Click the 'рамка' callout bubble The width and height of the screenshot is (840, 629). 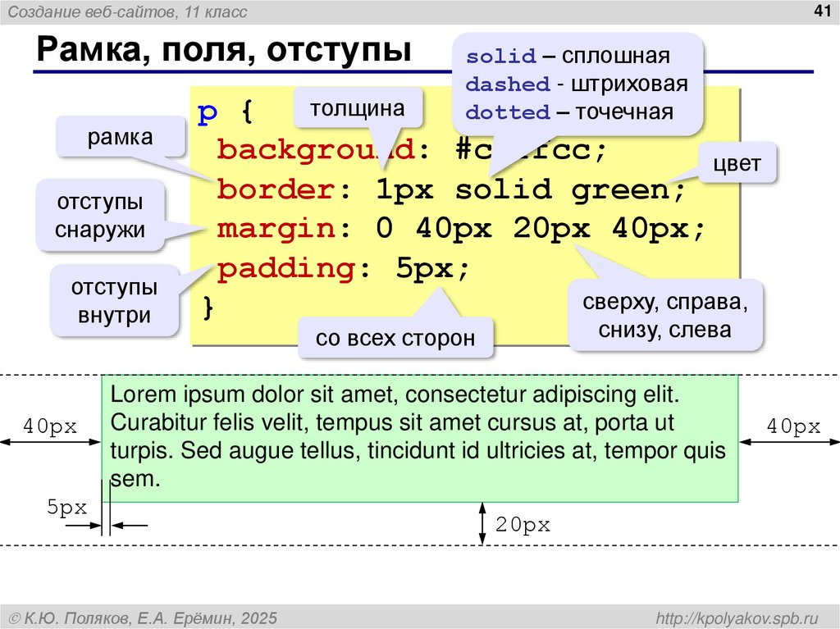(121, 137)
